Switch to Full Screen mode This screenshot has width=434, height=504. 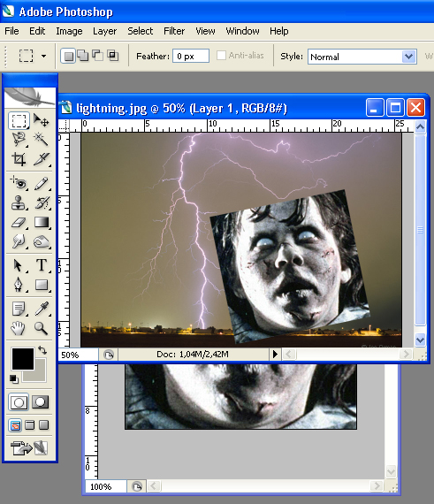click(43, 425)
